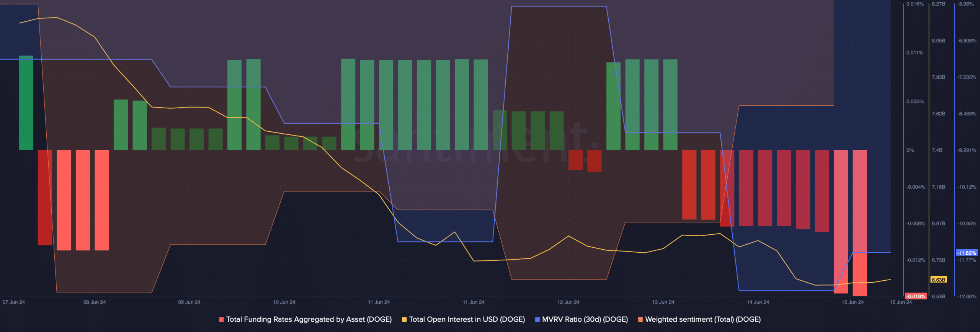Click the Total Funding Rates Aggregated legend label
The image size is (980, 332).
pyautogui.click(x=309, y=319)
